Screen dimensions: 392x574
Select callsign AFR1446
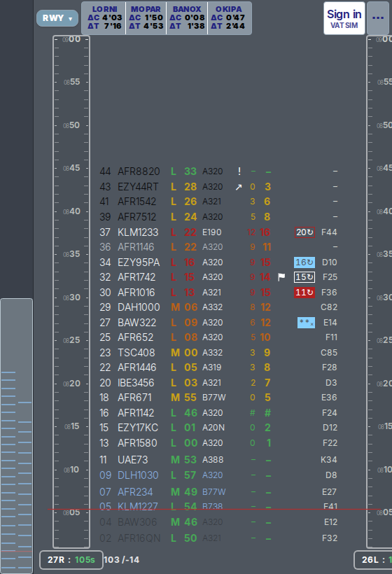pos(137,367)
